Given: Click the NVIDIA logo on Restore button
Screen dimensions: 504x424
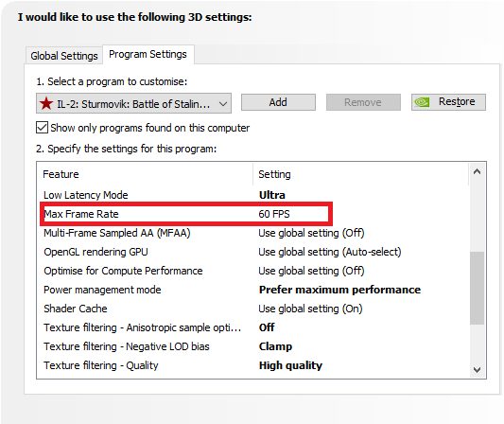Looking at the screenshot, I should coord(422,102).
